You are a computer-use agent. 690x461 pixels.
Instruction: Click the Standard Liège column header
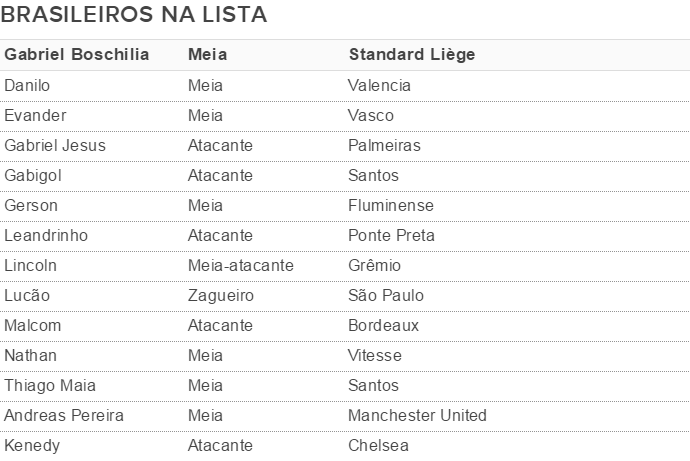(x=411, y=55)
